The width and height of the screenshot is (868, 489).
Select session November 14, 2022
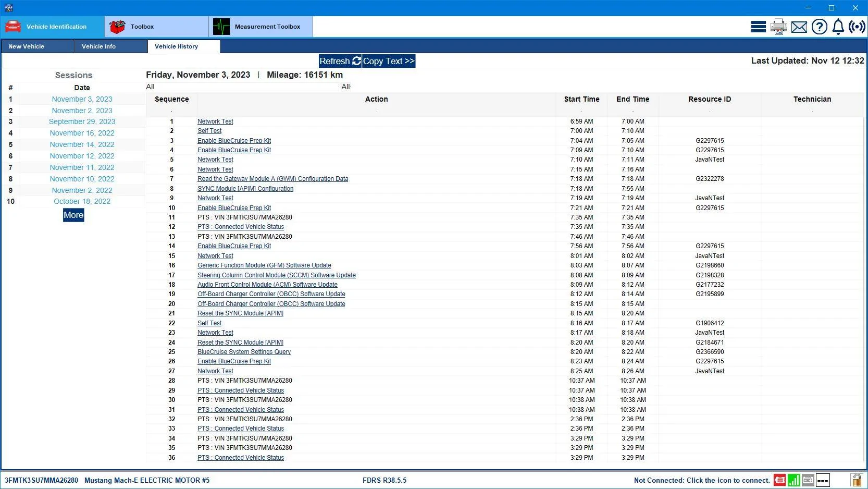point(82,144)
